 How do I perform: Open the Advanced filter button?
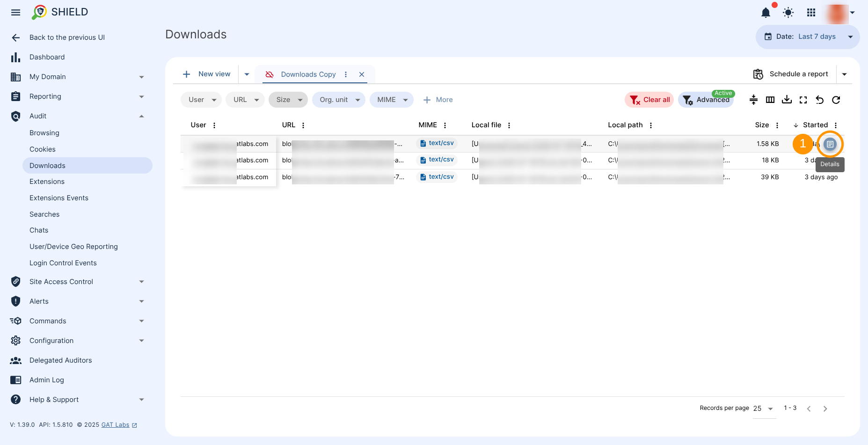(706, 100)
